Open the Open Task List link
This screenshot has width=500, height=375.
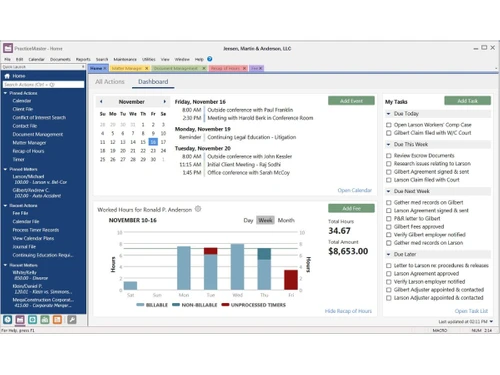coord(471,311)
